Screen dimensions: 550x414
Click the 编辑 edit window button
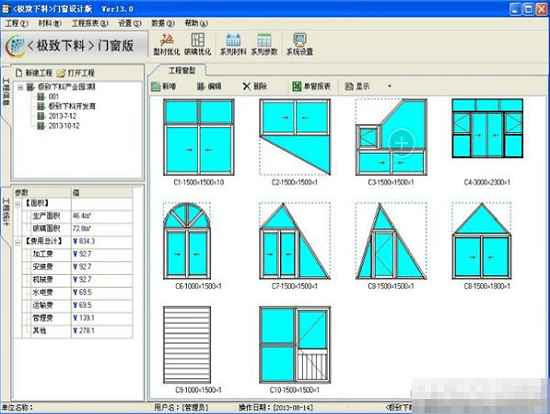coord(209,86)
